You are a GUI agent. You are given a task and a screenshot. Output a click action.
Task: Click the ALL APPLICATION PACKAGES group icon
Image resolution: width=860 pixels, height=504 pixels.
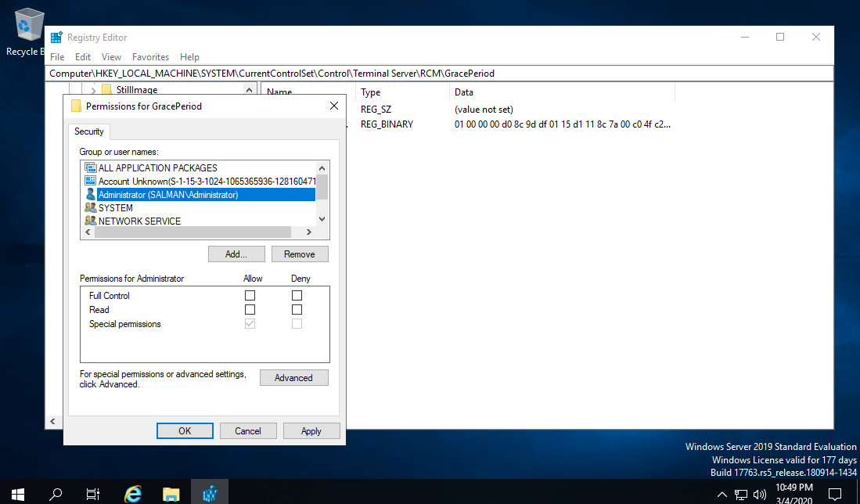coord(91,167)
